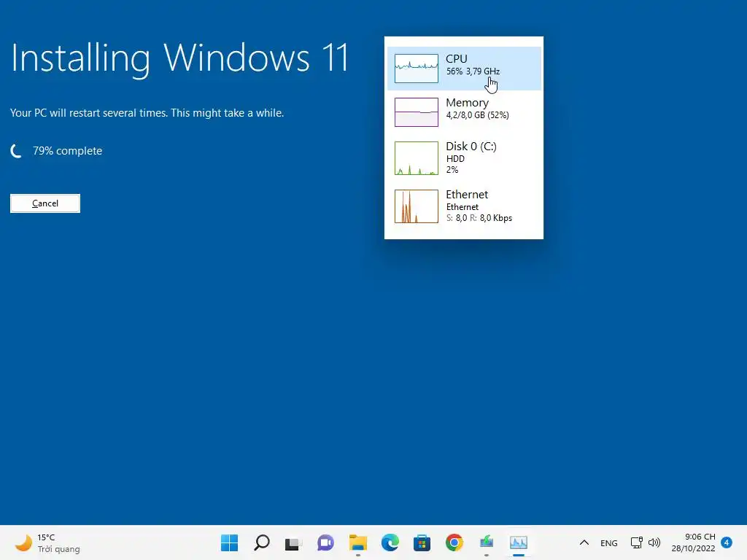This screenshot has height=560, width=747.
Task: Switch to Task Manager taskbar icon
Action: point(519,542)
